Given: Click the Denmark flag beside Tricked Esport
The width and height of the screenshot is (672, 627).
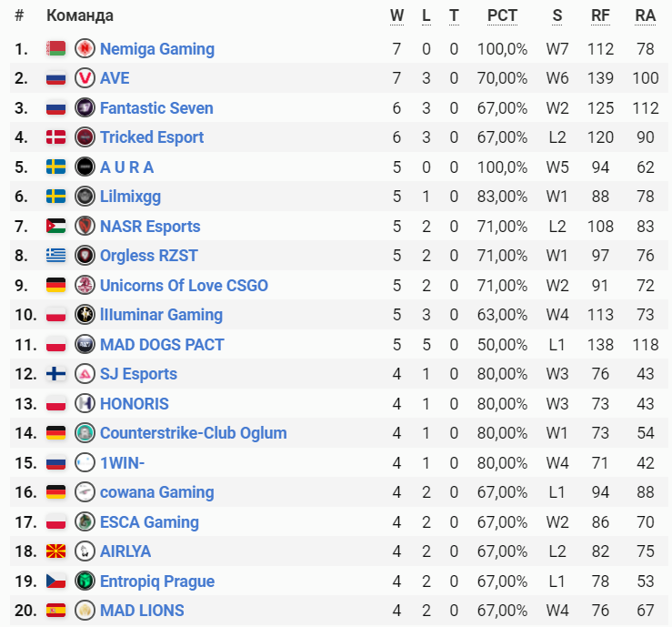Looking at the screenshot, I should 56,137.
